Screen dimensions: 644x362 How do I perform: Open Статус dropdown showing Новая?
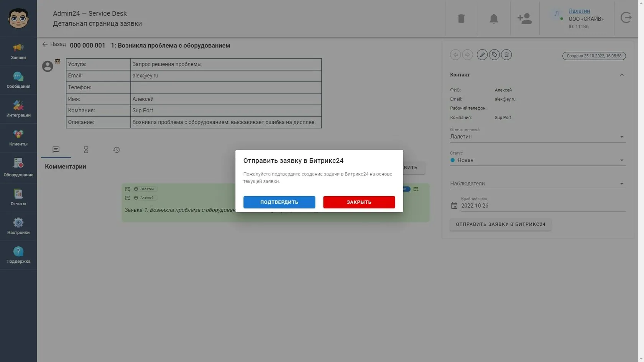pyautogui.click(x=537, y=160)
